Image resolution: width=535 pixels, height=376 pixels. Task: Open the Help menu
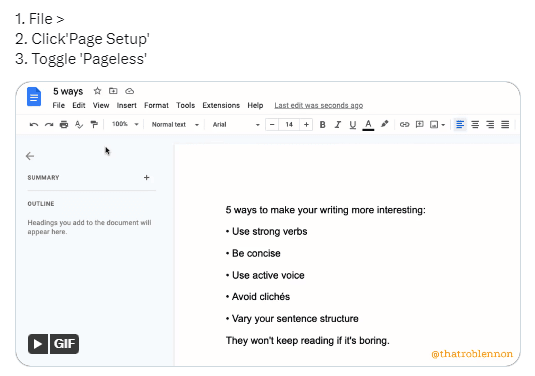pos(255,105)
